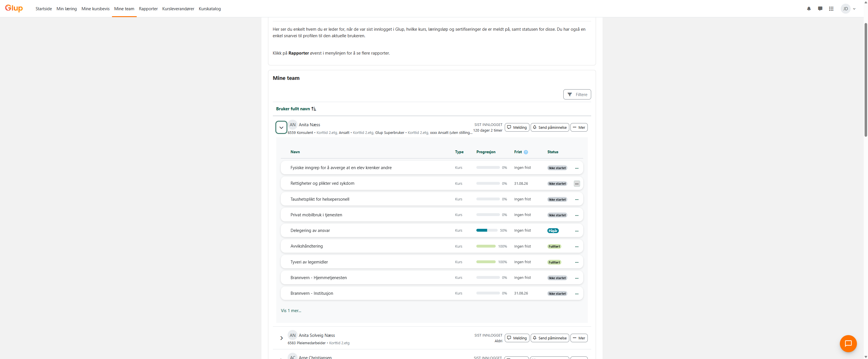Send Melding to Anita Næss
This screenshot has height=359, width=868.
tap(517, 127)
